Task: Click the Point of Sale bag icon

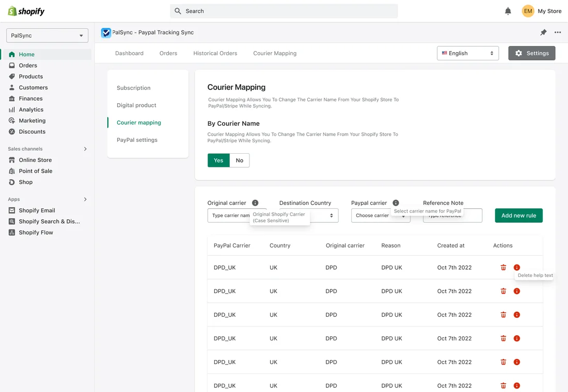Action: (x=12, y=171)
